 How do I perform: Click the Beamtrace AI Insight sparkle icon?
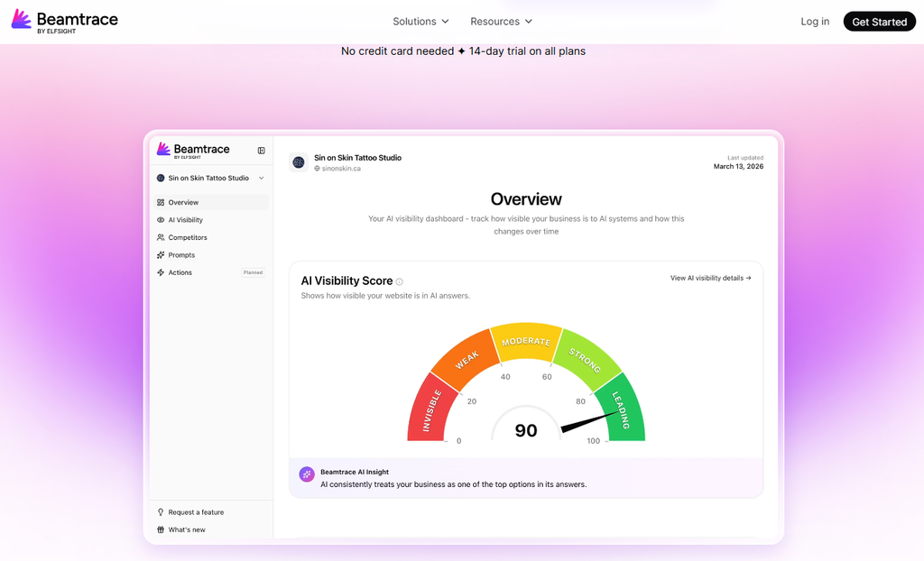(x=307, y=474)
